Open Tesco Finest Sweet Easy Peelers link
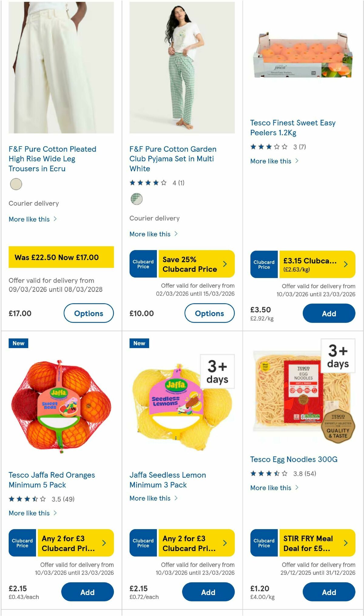Image resolution: width=364 pixels, height=616 pixels. 293,127
